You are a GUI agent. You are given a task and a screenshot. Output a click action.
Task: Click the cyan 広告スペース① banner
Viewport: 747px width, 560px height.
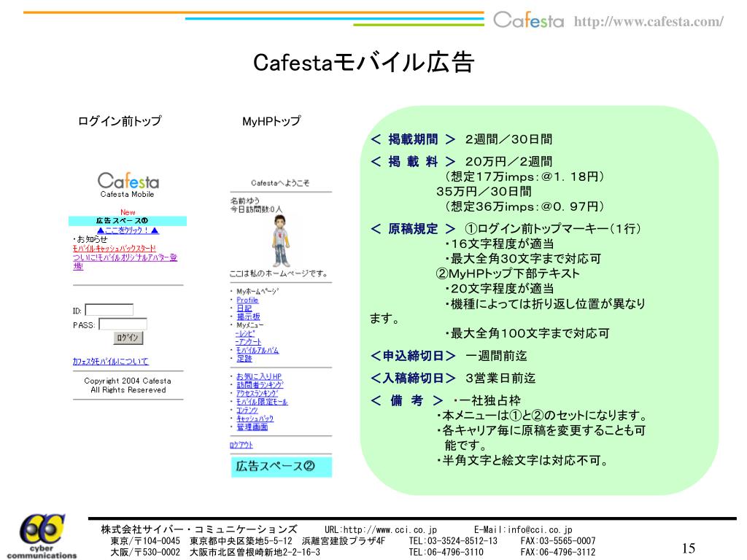[127, 220]
